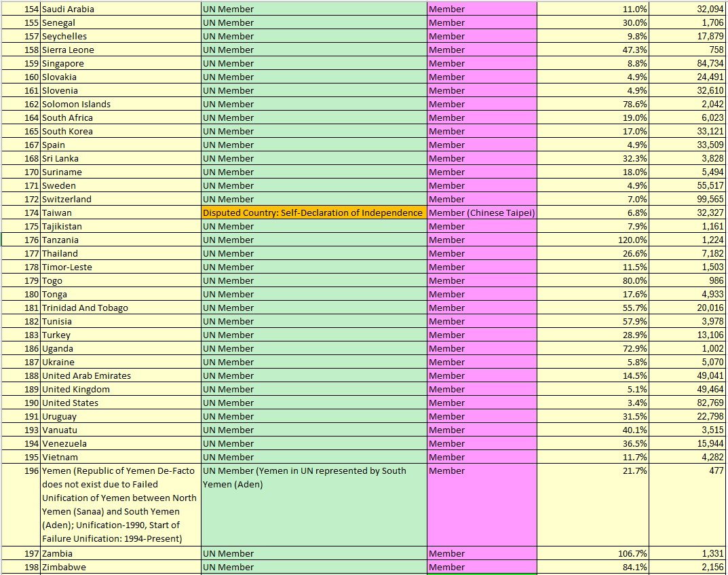Screen dimensions: 728x575
Task: Select the South Africa cell
Action: [121, 117]
